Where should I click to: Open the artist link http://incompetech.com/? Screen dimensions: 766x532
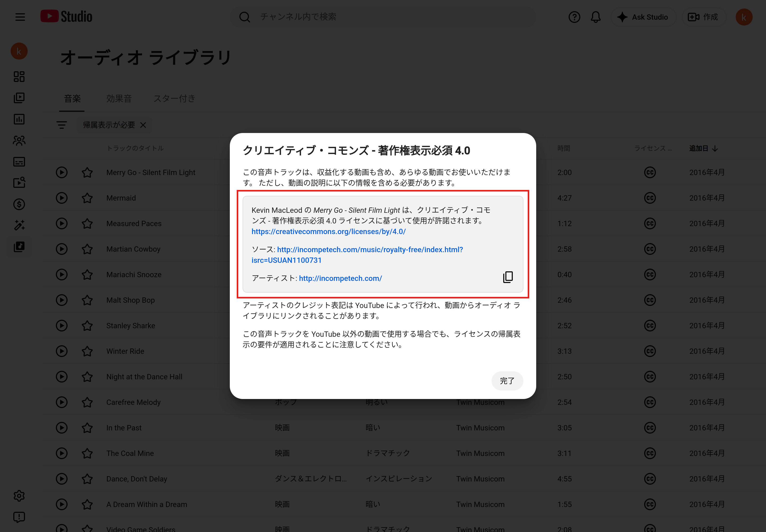point(340,278)
